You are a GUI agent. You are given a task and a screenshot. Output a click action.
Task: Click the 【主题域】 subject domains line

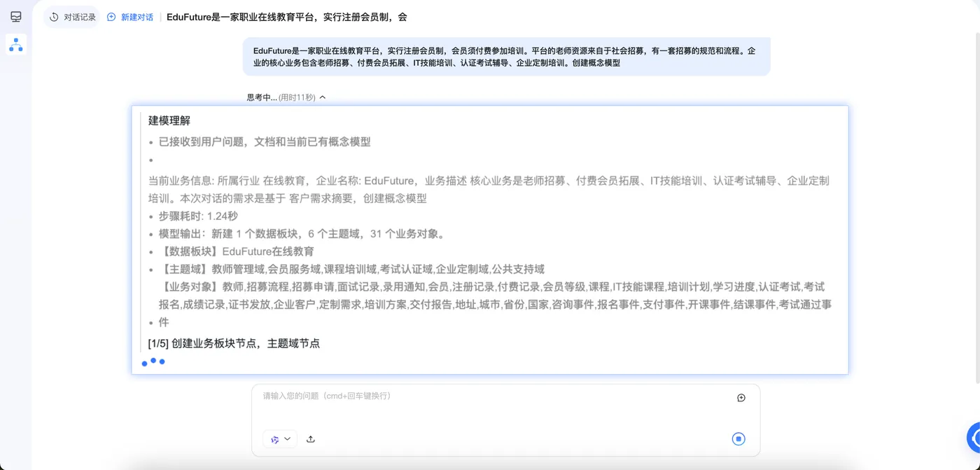tap(351, 269)
